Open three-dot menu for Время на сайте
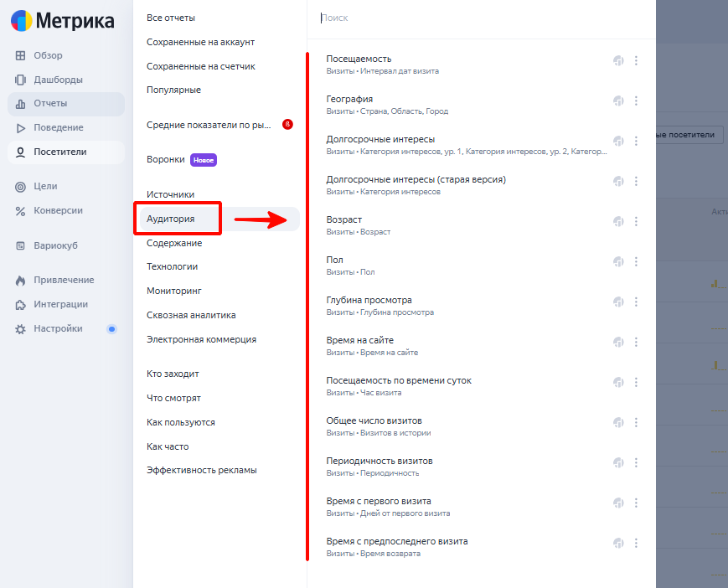Viewport: 728px width, 588px height. click(636, 342)
